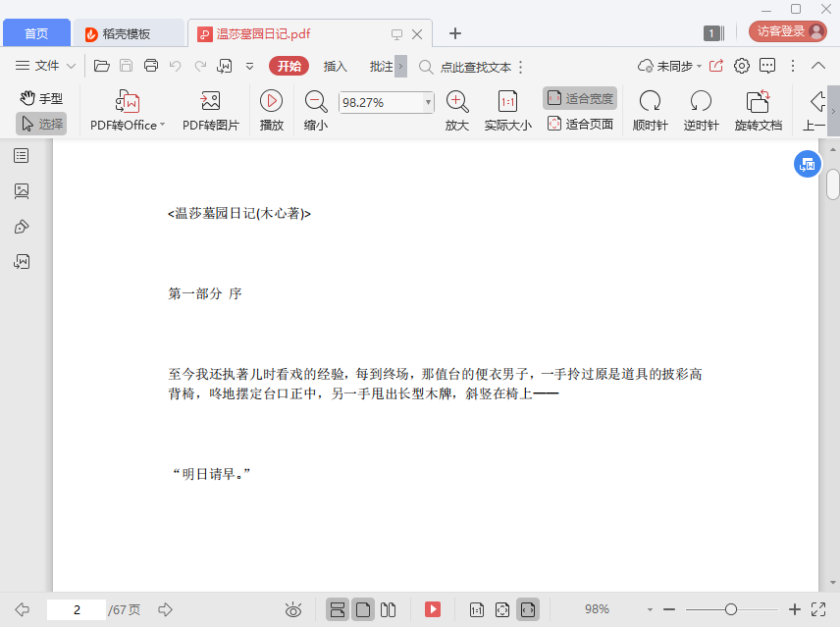This screenshot has width=840, height=627.
Task: Click status bar actual size 1:1 icon
Action: [x=476, y=609]
